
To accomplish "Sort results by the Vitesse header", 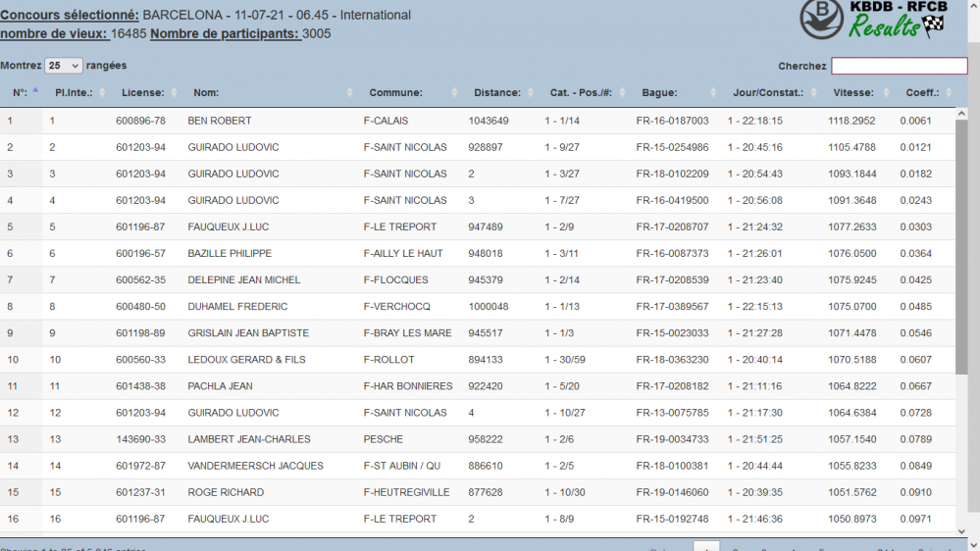I will (x=852, y=93).
